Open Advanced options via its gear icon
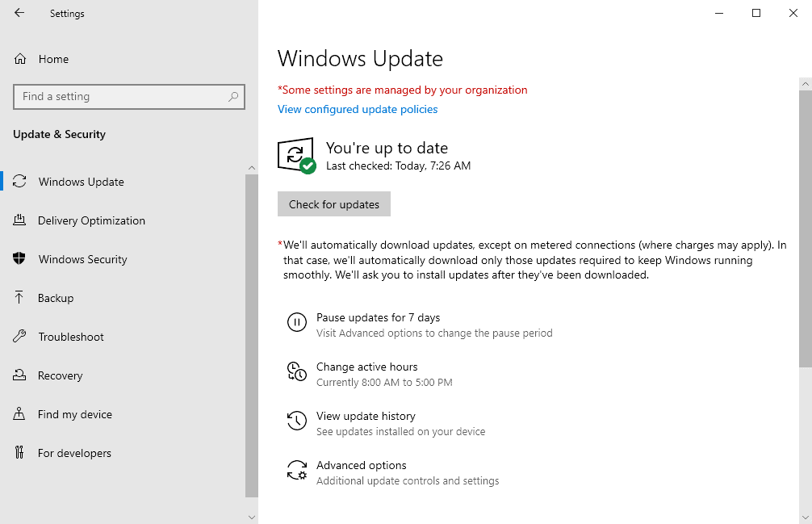The width and height of the screenshot is (812, 524). click(297, 470)
